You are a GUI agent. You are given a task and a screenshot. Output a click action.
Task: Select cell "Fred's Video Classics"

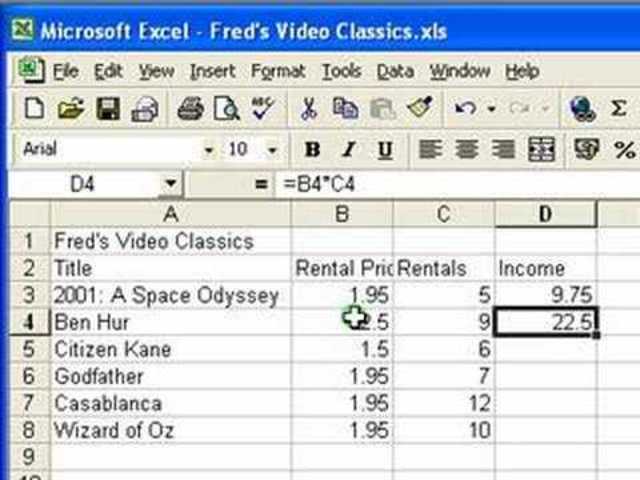coord(171,241)
